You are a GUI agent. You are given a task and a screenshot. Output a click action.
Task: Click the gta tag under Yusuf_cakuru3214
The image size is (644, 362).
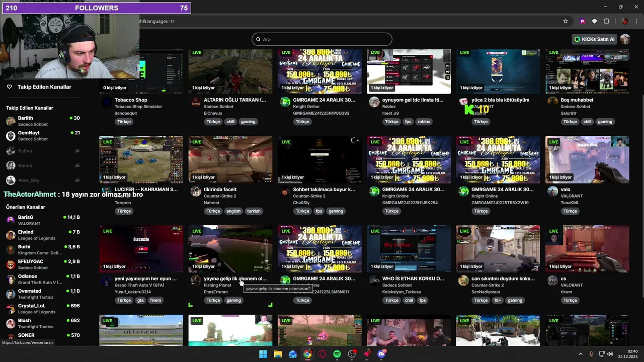(140, 300)
